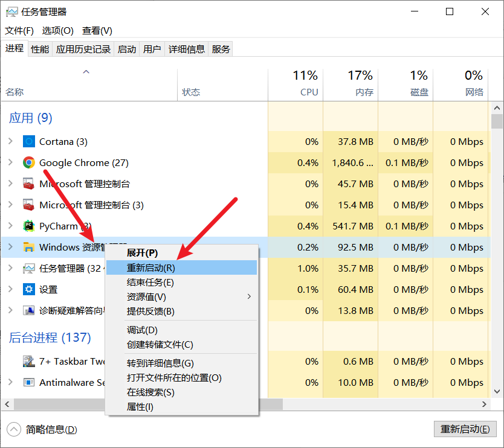This screenshot has width=504, height=448.
Task: Open the 文件(F) menu
Action: [x=19, y=31]
